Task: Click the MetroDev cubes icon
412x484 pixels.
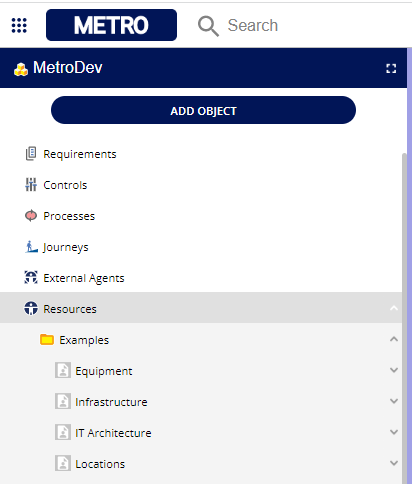Action: point(21,69)
